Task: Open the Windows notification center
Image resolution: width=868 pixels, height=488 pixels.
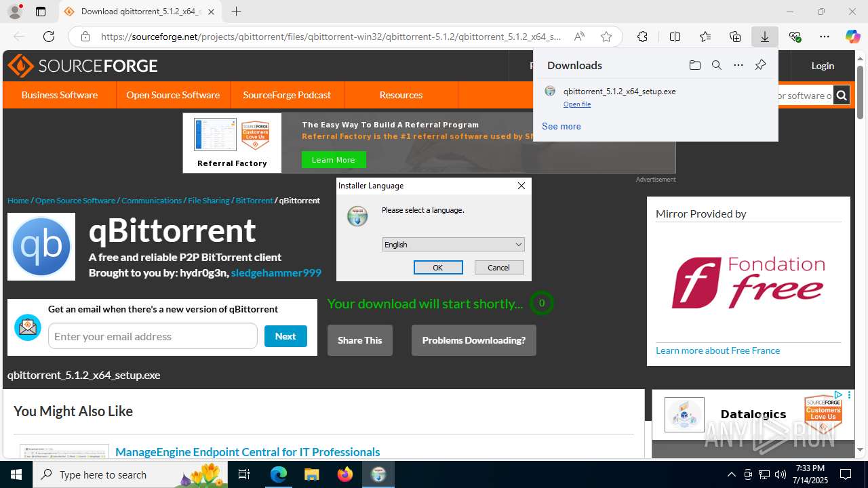Action: point(846,474)
